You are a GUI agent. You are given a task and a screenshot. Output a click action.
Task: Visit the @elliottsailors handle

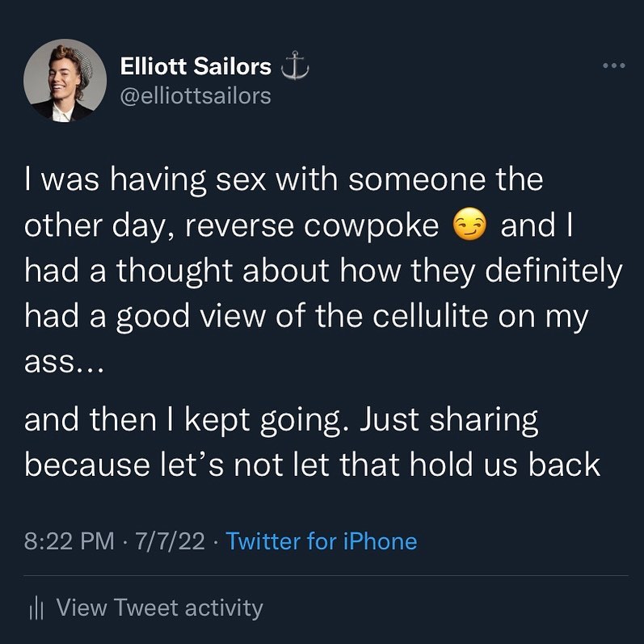(x=196, y=96)
